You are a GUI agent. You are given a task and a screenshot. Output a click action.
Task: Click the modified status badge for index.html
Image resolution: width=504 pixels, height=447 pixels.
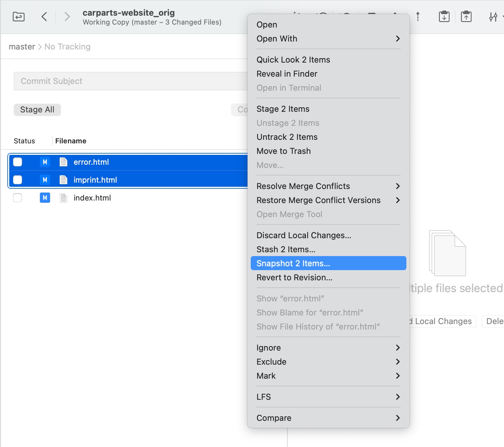pos(45,198)
